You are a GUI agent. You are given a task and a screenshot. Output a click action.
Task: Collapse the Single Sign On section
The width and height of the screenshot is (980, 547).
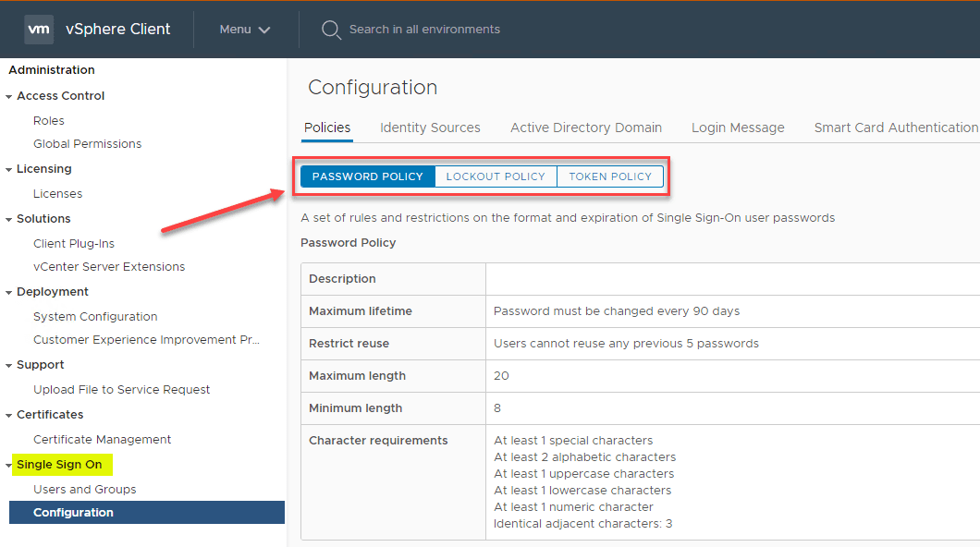[9, 465]
